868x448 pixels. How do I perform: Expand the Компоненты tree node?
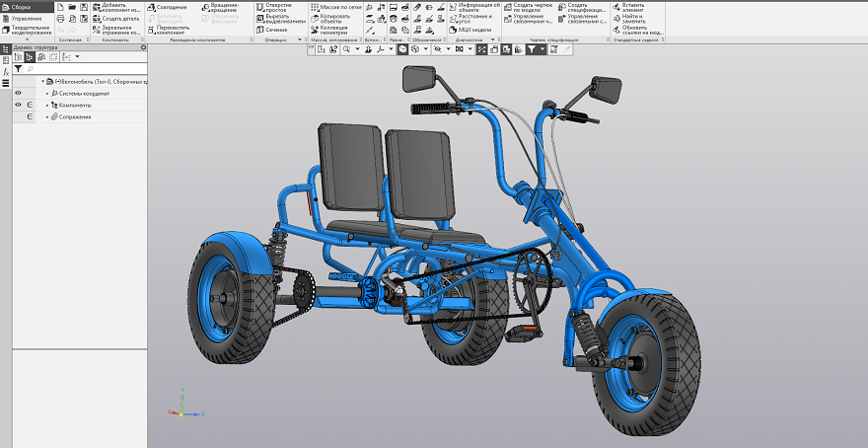(x=46, y=105)
